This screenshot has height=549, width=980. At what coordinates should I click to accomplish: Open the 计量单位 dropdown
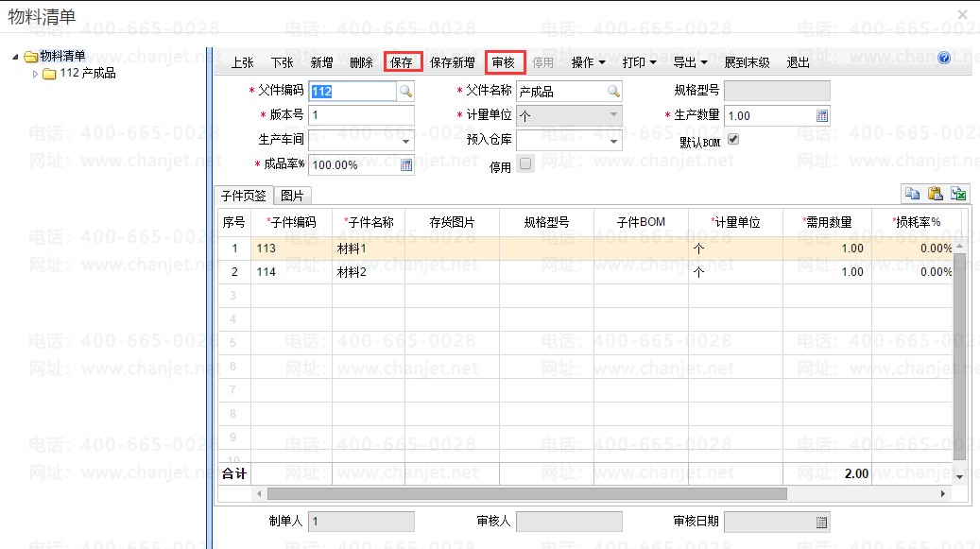click(x=613, y=115)
